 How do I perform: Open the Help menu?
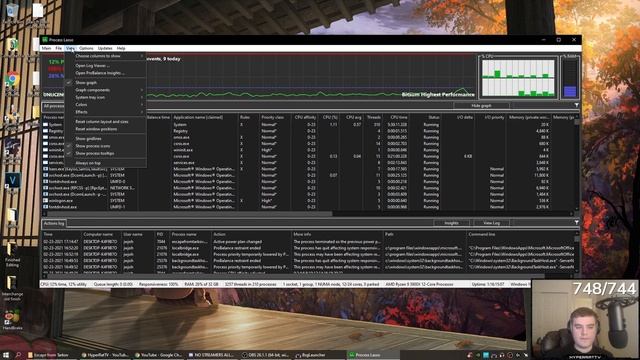tap(121, 48)
